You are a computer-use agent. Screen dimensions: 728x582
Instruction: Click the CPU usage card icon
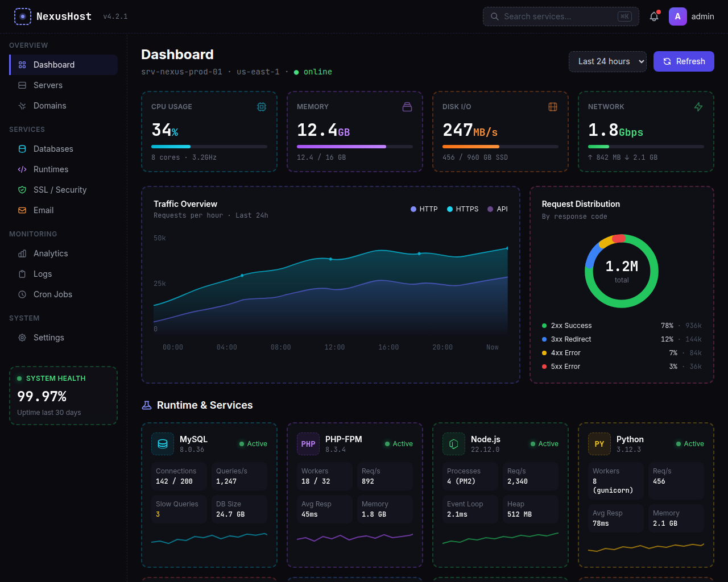(261, 106)
